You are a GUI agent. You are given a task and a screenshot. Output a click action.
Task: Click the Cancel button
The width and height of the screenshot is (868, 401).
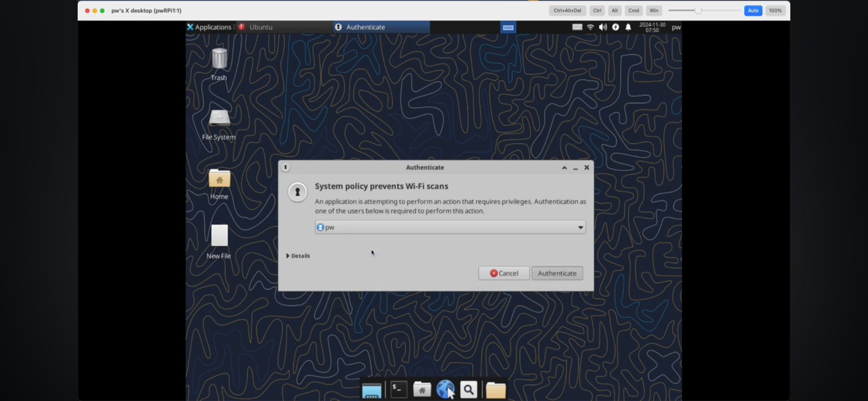point(504,273)
